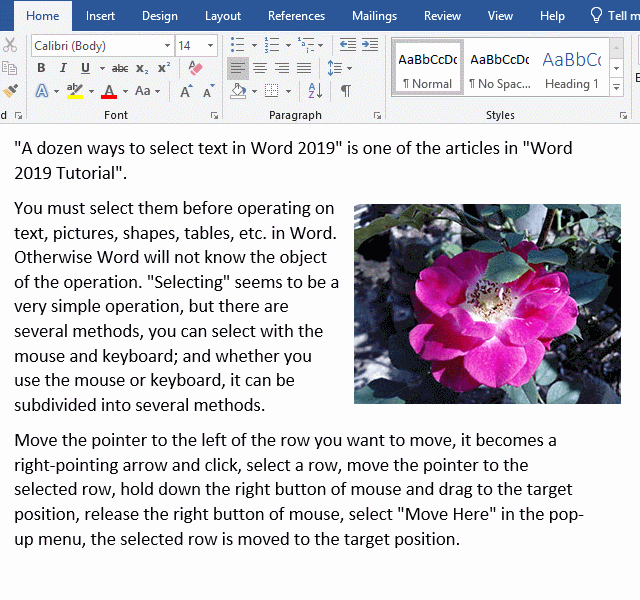Apply the Heading 1 style

pos(572,68)
